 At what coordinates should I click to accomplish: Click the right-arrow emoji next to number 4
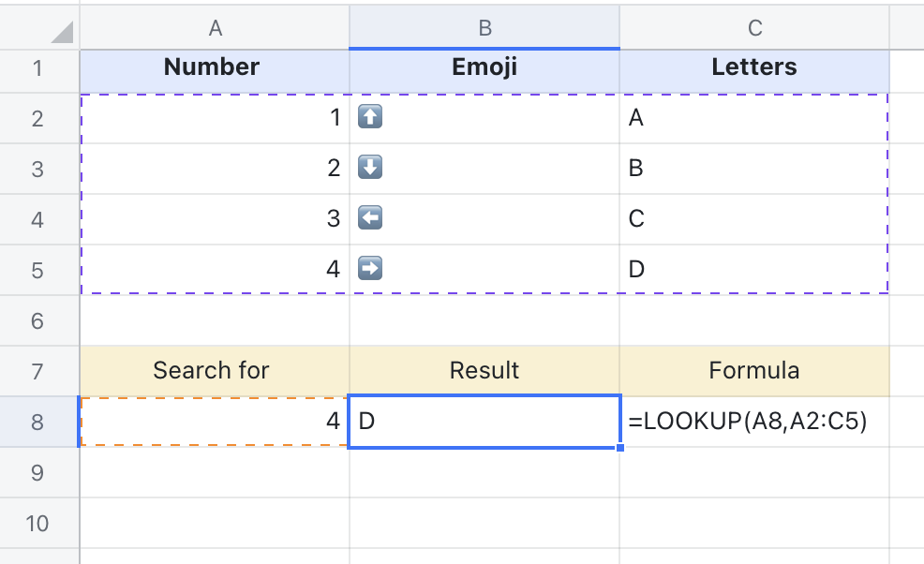(x=370, y=269)
